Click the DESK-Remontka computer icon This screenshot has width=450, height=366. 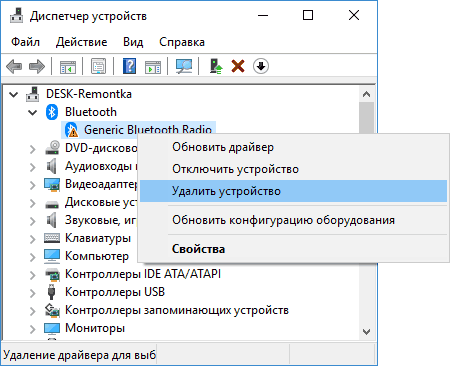tap(33, 94)
